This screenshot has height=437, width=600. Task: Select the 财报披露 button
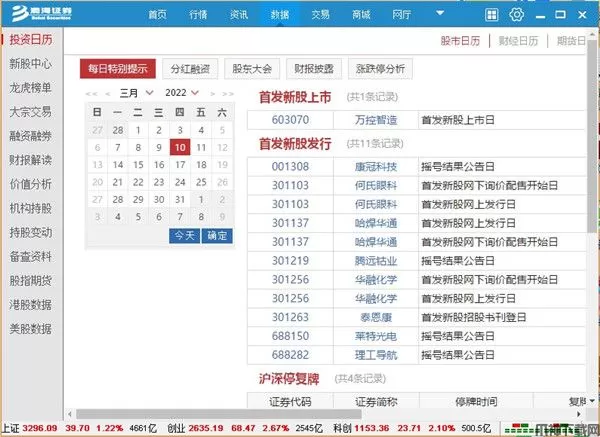(x=314, y=69)
